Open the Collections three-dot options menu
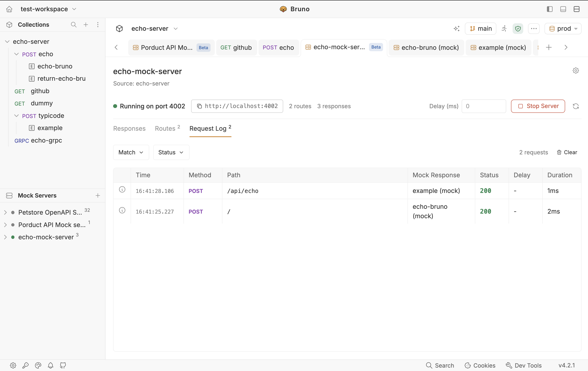Screen dimensions: 588x371 point(98,25)
